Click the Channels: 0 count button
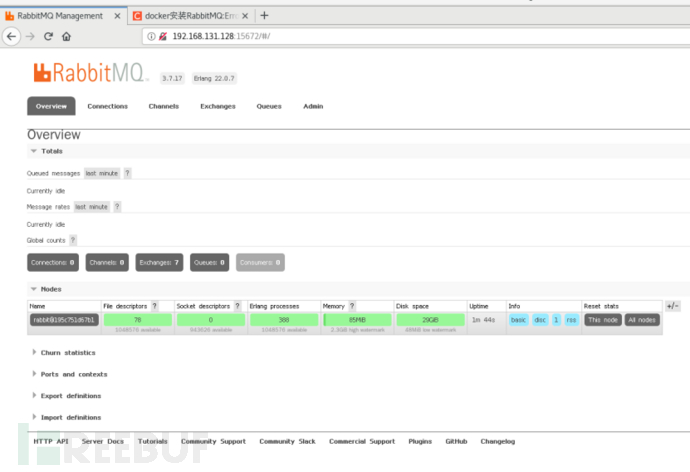 (x=107, y=263)
